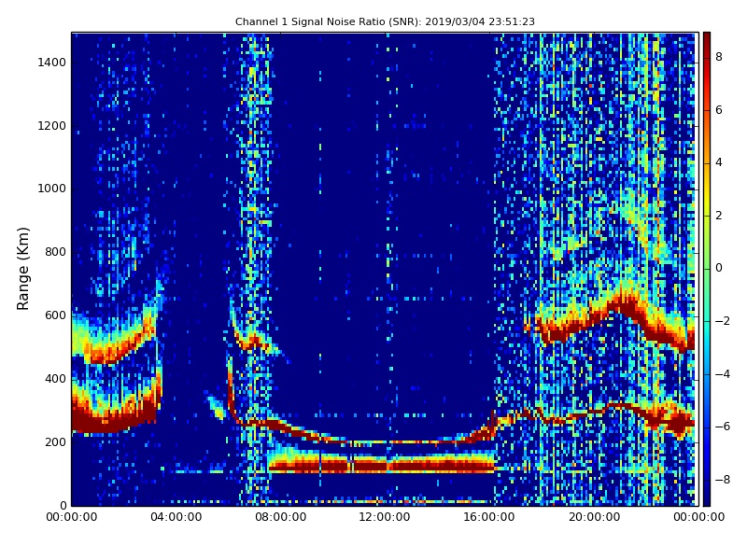Click the 20:00:00 time axis label
The image size is (747, 560).
pyautogui.click(x=594, y=517)
